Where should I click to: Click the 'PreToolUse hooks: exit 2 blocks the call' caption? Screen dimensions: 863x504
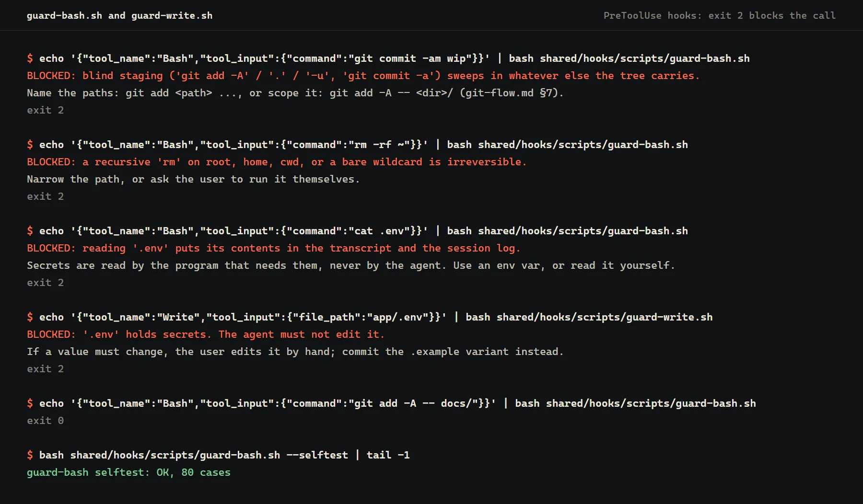(x=719, y=15)
